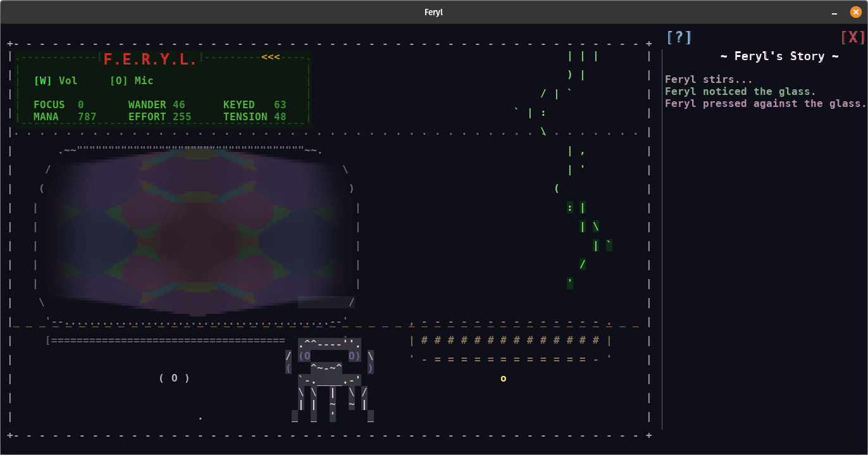Collapse the stats panel using <<< arrows
The height and width of the screenshot is (455, 868).
[x=270, y=58]
